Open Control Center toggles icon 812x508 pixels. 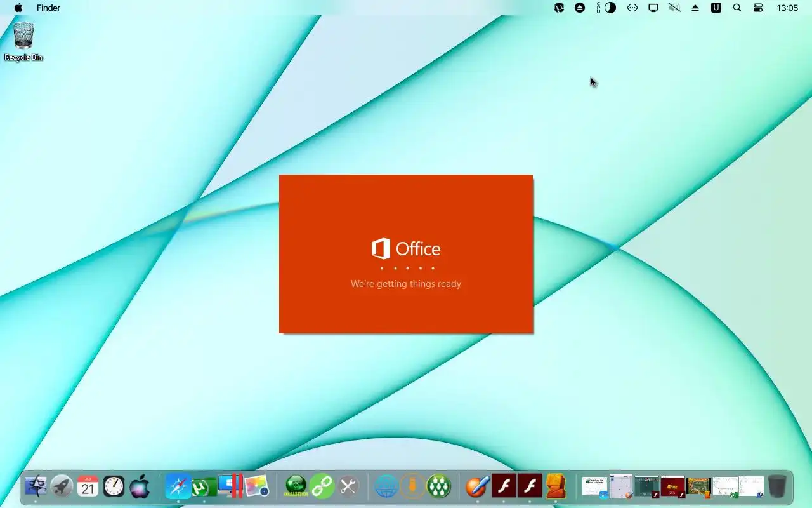point(758,8)
